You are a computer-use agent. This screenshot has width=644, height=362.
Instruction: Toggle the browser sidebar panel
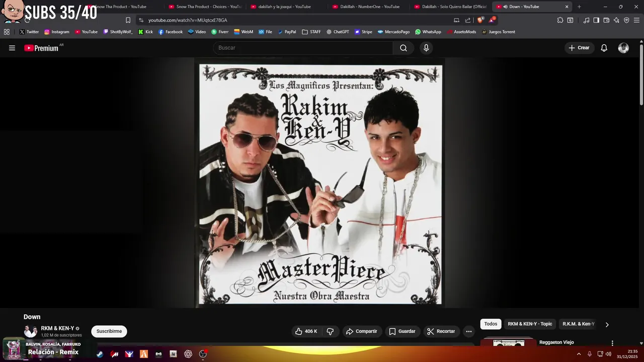coord(596,20)
